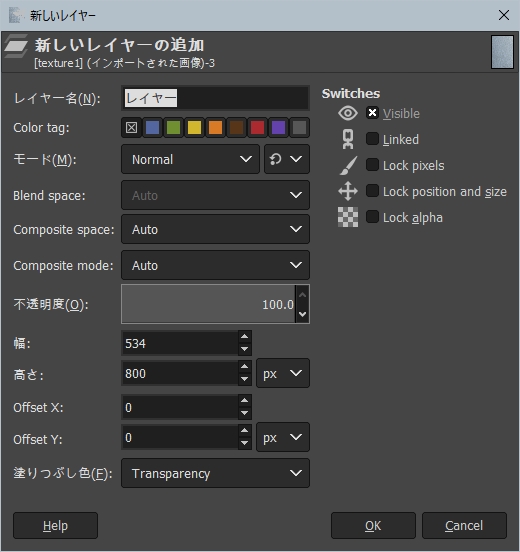Decrease height with the down arrow
This screenshot has height=552, width=520.
tap(245, 380)
